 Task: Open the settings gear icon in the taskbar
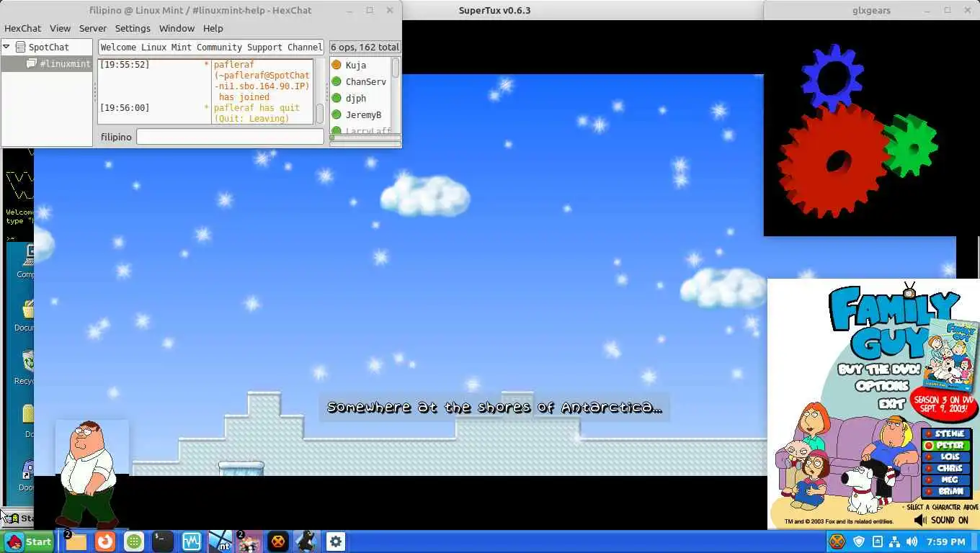click(336, 541)
